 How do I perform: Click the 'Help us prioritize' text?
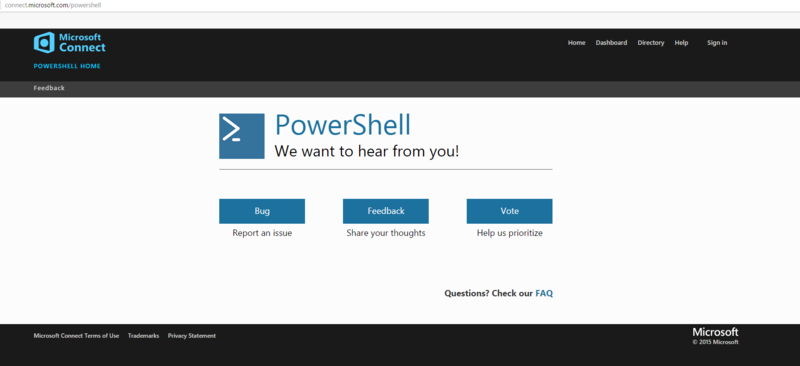coord(510,233)
